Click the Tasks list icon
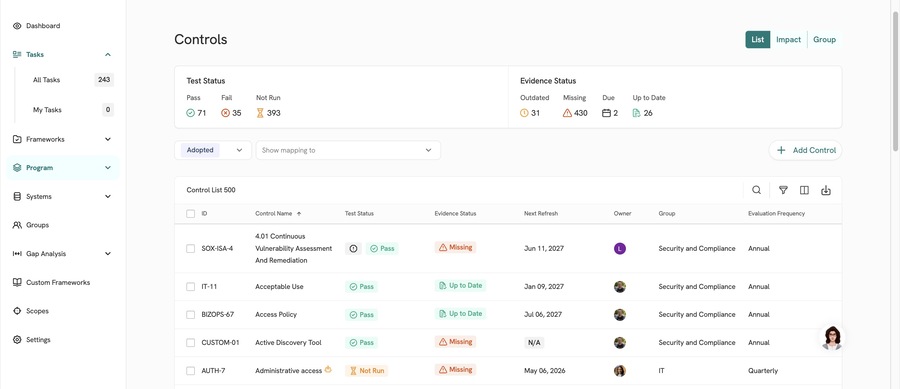 pyautogui.click(x=17, y=55)
